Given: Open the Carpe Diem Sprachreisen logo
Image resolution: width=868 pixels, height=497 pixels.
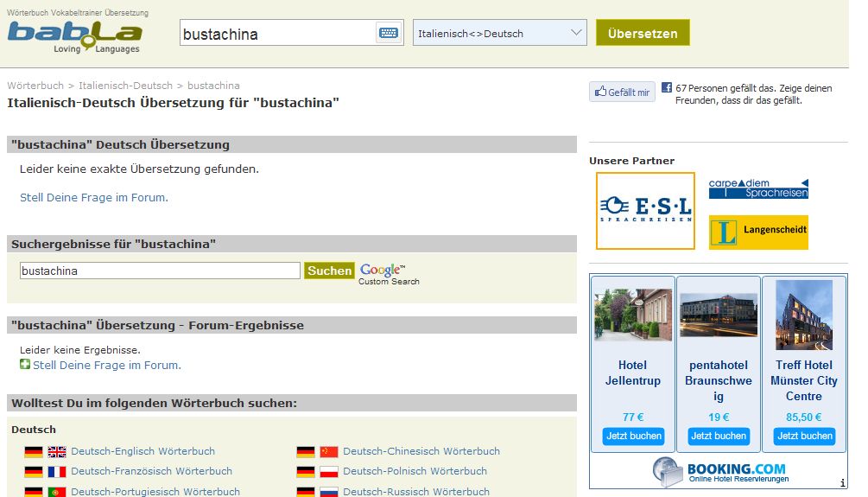Looking at the screenshot, I should tap(757, 188).
